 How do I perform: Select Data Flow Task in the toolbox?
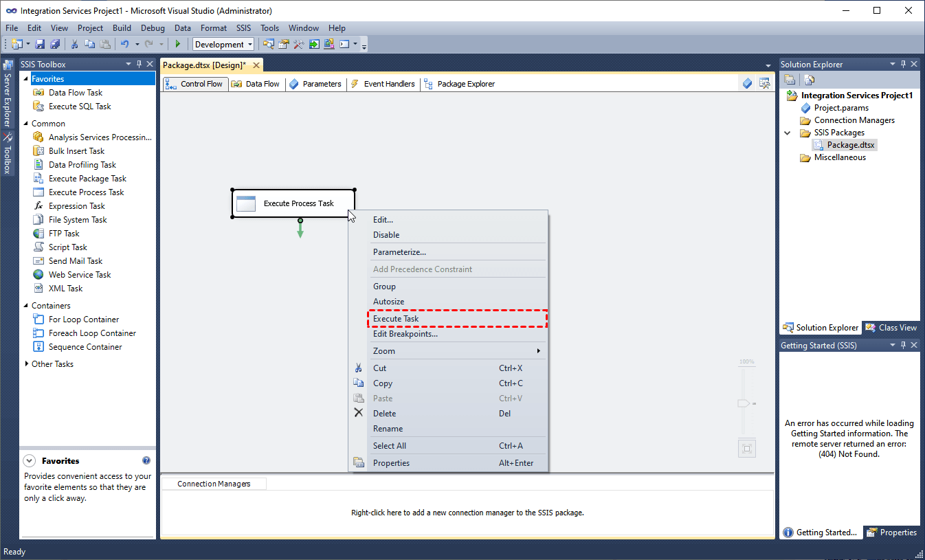tap(76, 93)
